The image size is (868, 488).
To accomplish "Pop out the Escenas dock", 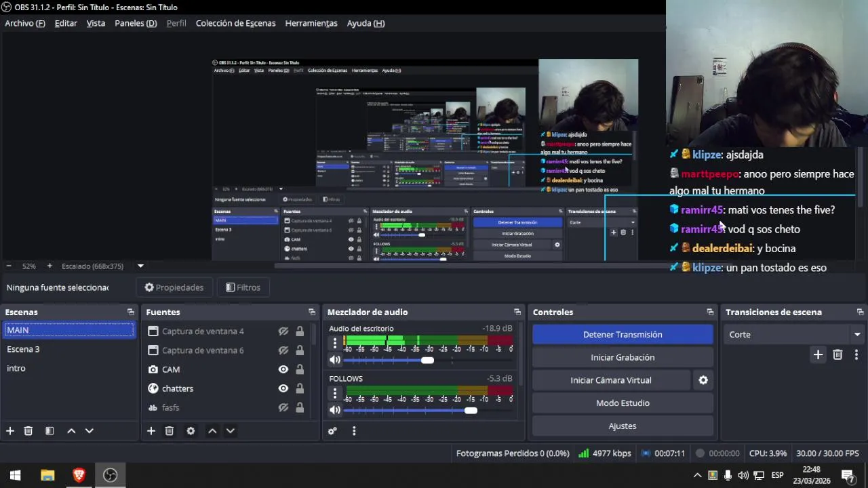I will pos(131,312).
